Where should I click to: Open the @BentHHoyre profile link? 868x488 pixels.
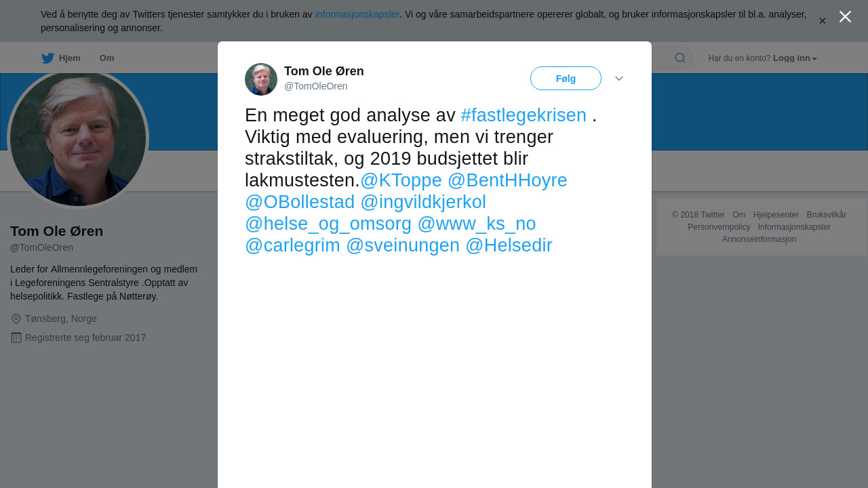507,180
